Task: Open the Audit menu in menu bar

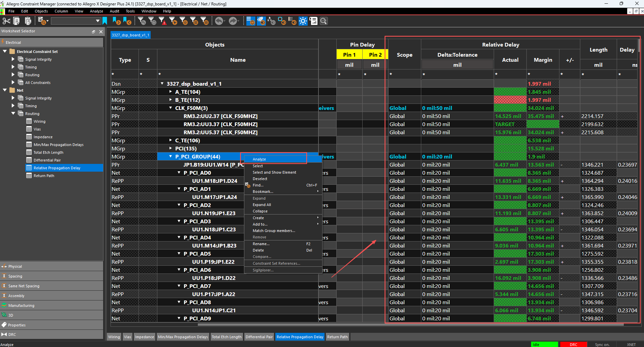Action: (114, 11)
